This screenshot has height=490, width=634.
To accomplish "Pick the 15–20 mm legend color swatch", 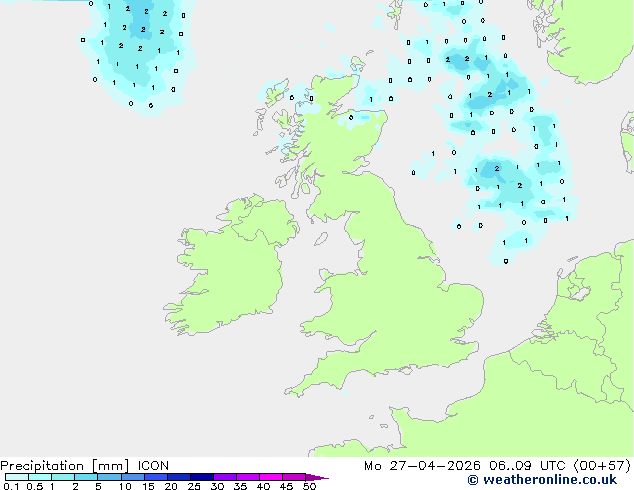I will 156,477.
